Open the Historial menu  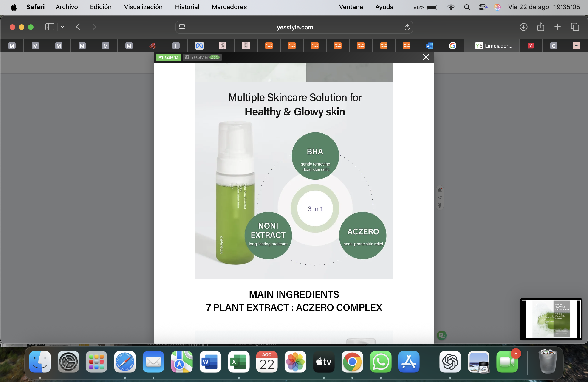click(x=187, y=7)
